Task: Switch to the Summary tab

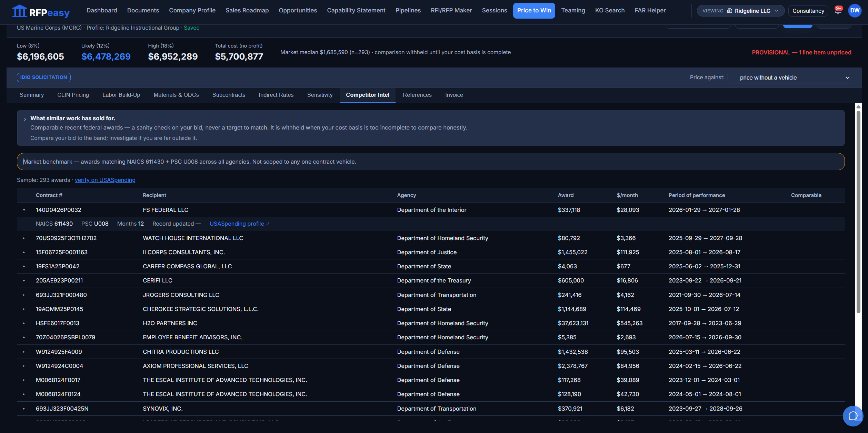Action: point(32,95)
